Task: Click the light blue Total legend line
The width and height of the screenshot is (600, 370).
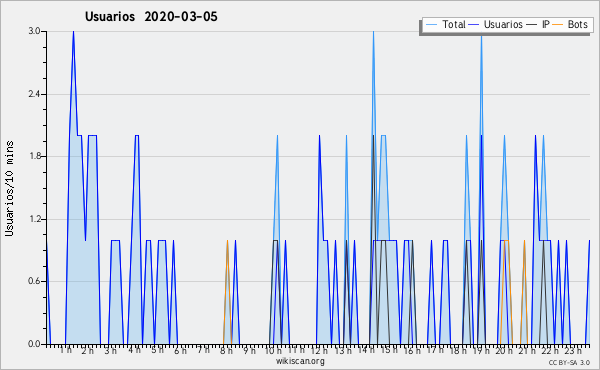Action: 431,25
